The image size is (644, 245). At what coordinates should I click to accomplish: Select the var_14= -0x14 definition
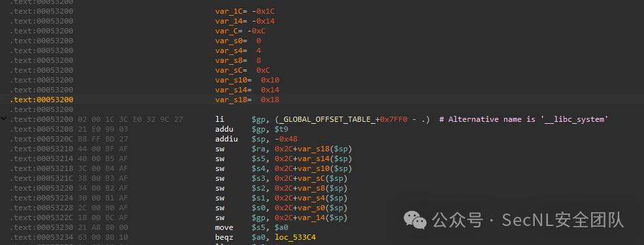point(245,21)
